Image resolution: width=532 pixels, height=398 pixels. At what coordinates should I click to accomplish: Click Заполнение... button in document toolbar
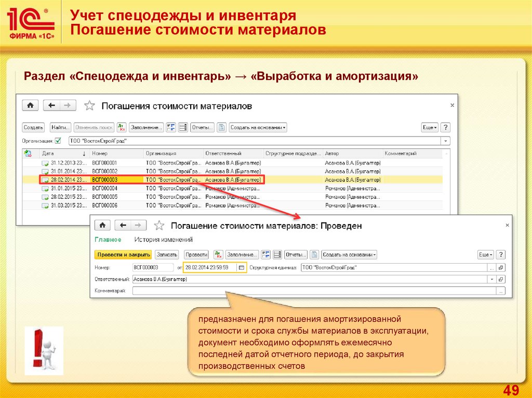(242, 255)
